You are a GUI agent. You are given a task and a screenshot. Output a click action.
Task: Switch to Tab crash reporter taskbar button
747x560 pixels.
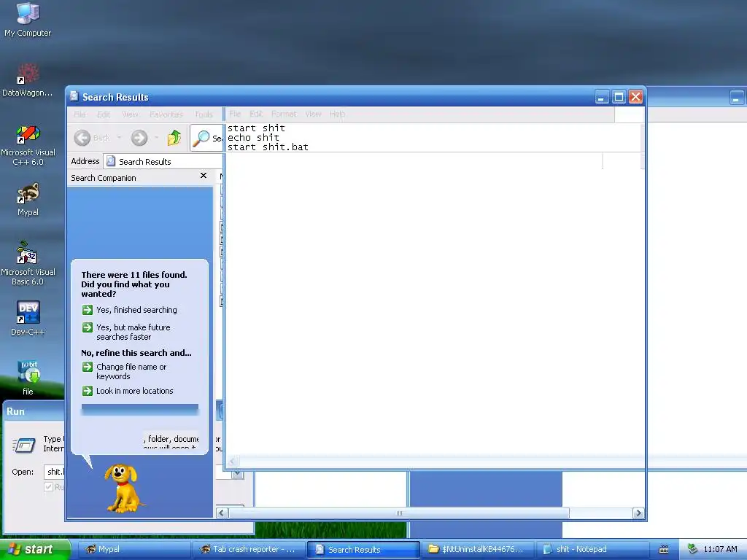[x=249, y=550]
